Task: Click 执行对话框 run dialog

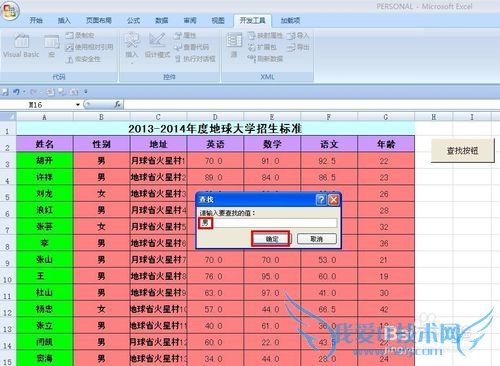Action: 195,59
